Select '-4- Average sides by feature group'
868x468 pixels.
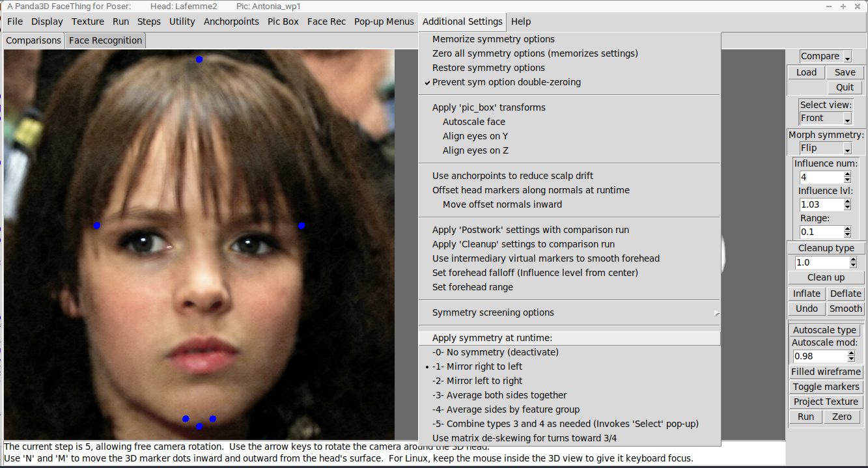pos(569,409)
